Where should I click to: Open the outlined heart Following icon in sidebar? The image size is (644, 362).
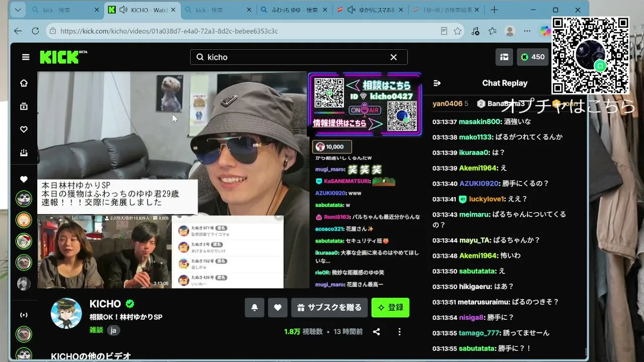(24, 129)
